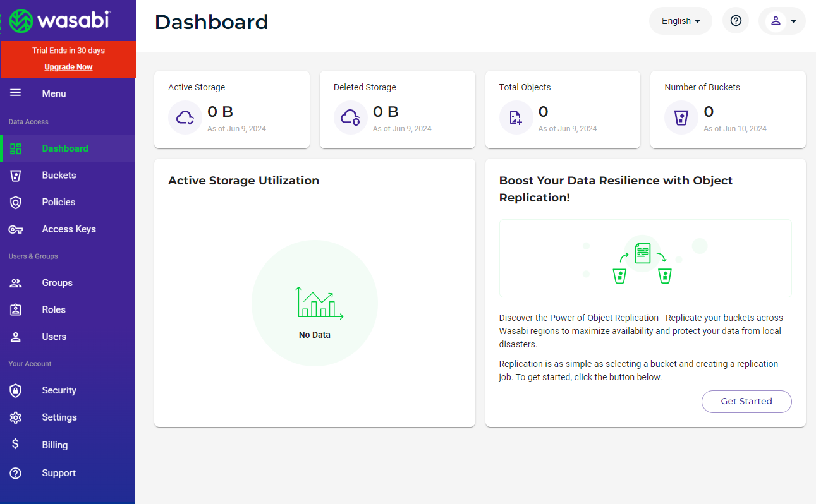Click the Dashboard grid icon in the sidebar
Screen dimensions: 816x504
point(16,148)
